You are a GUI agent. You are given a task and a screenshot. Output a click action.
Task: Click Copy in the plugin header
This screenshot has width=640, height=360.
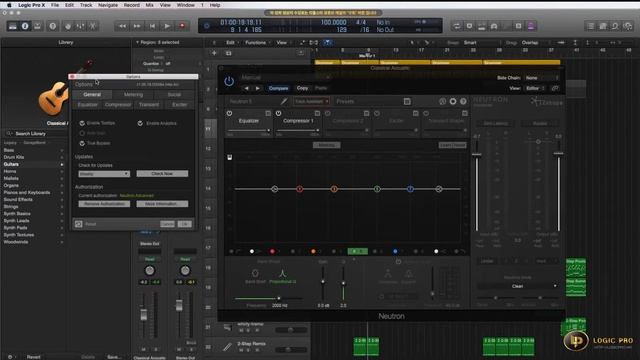pyautogui.click(x=302, y=88)
